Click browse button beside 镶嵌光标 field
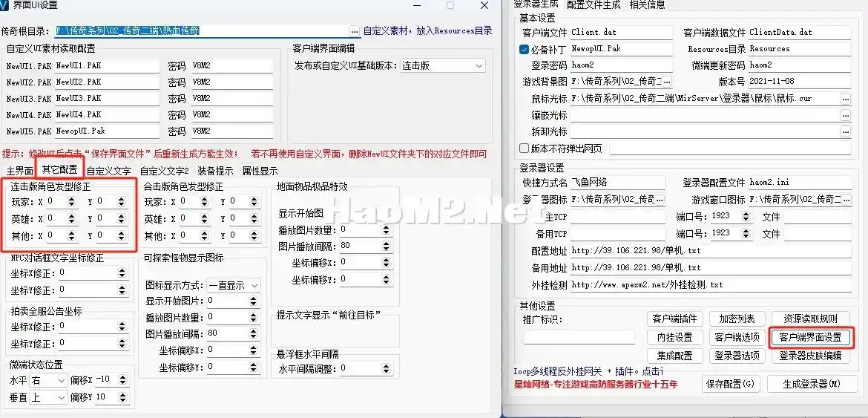Viewport: 868px width, 418px height. click(845, 115)
